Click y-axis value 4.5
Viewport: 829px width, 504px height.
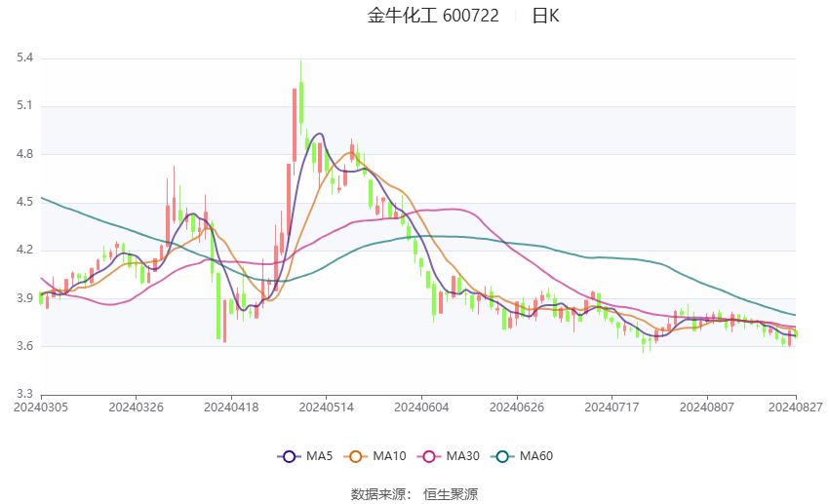coord(24,202)
